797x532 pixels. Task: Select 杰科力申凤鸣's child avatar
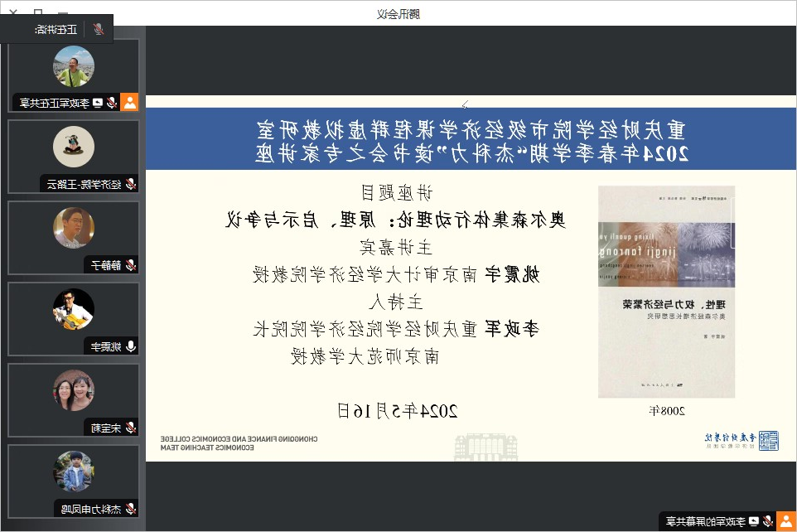pyautogui.click(x=74, y=471)
